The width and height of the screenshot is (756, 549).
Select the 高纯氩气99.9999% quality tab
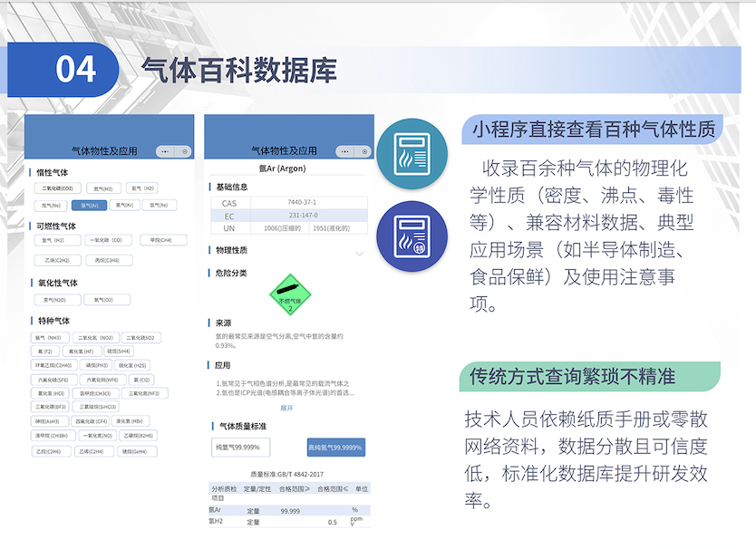[x=335, y=448]
